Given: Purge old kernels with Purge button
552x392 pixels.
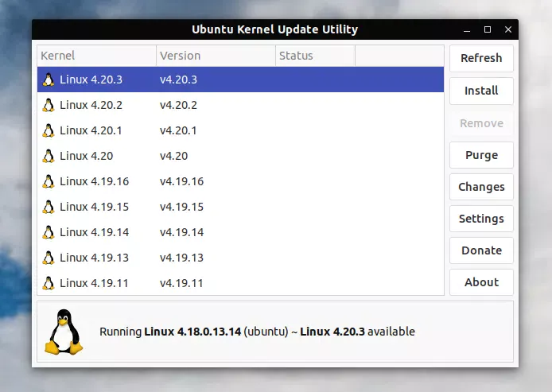Looking at the screenshot, I should [x=481, y=155].
